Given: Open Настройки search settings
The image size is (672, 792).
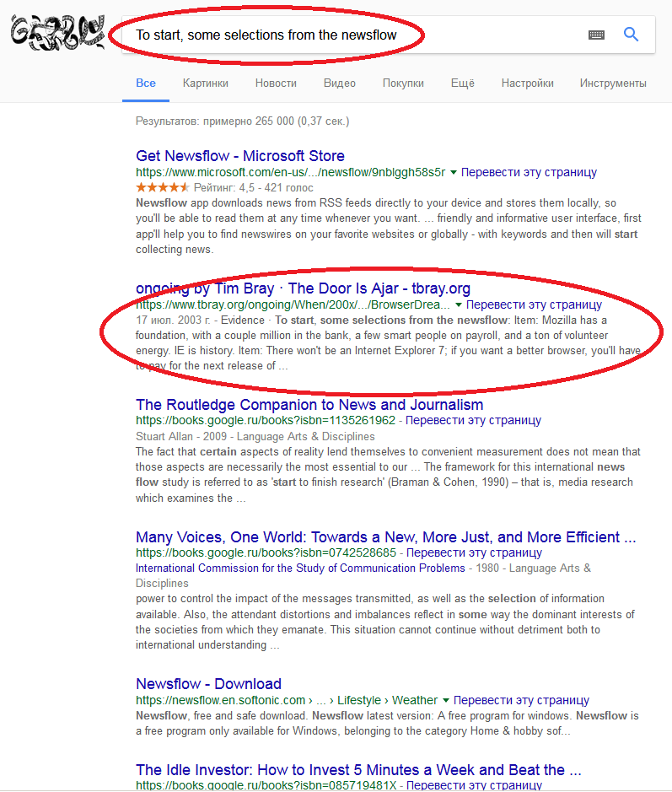Looking at the screenshot, I should click(x=527, y=84).
